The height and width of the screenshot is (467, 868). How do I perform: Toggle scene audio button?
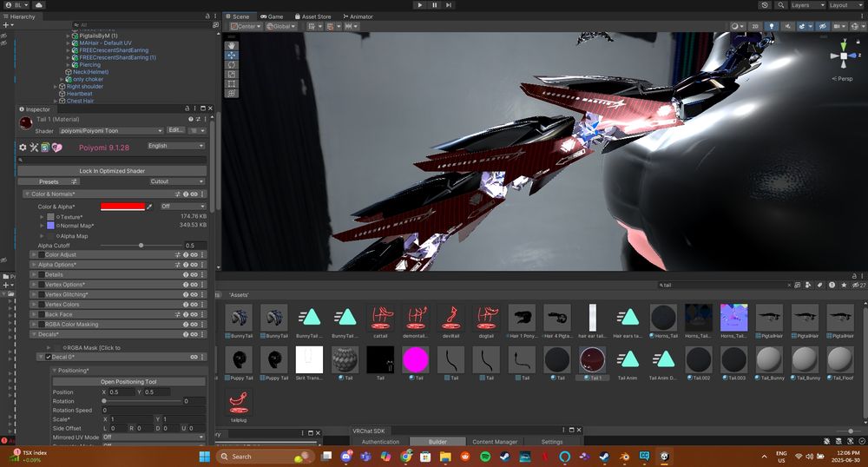pos(787,26)
